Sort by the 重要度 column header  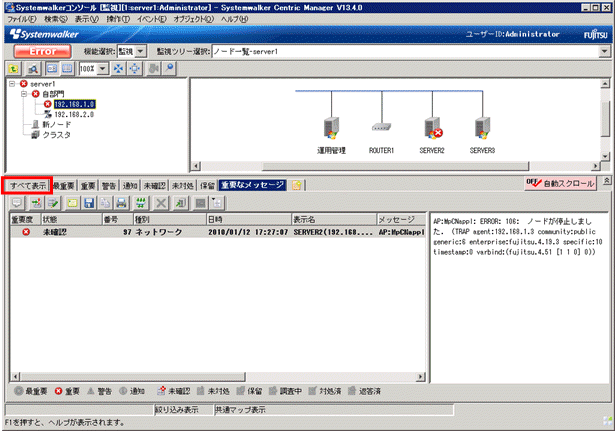(x=25, y=219)
